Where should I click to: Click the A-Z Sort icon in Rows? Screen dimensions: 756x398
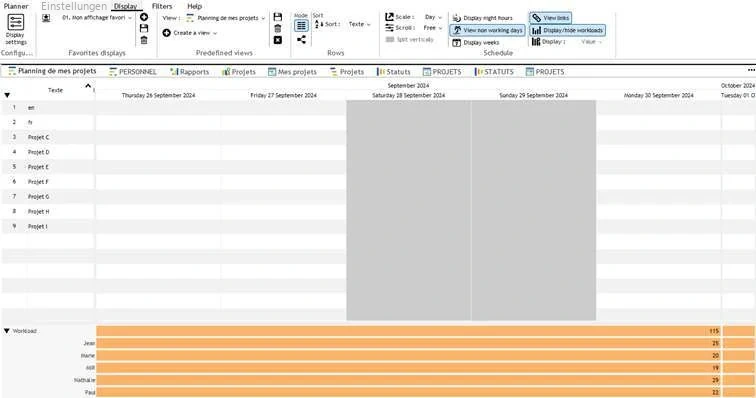[319, 24]
